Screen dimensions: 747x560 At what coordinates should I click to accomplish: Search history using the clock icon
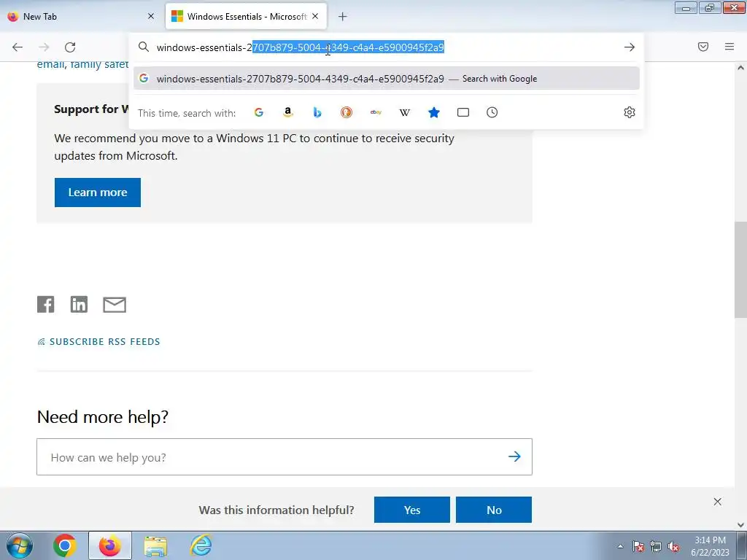(492, 112)
